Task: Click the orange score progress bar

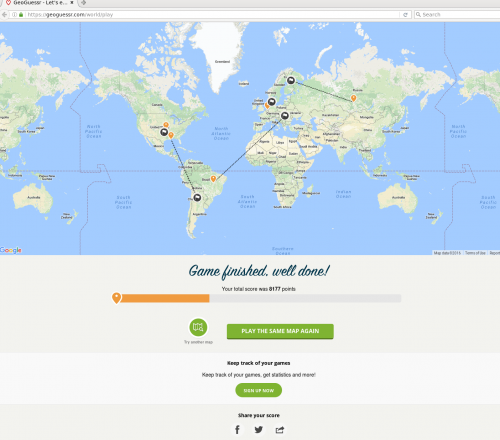Action: tap(165, 298)
